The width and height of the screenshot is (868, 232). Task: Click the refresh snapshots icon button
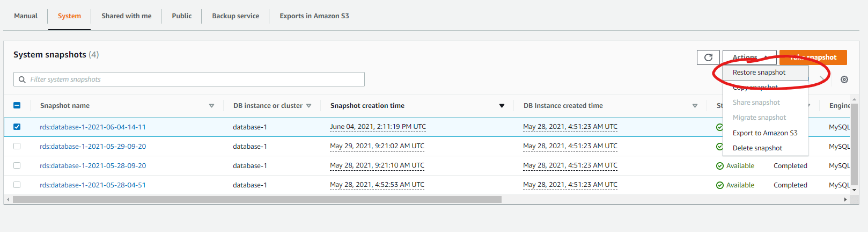pyautogui.click(x=708, y=57)
